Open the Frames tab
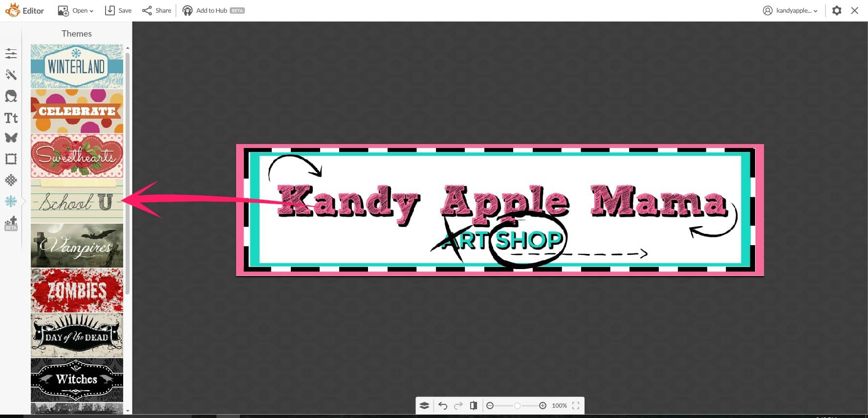Viewport: 868px width, 418px height. click(x=11, y=159)
